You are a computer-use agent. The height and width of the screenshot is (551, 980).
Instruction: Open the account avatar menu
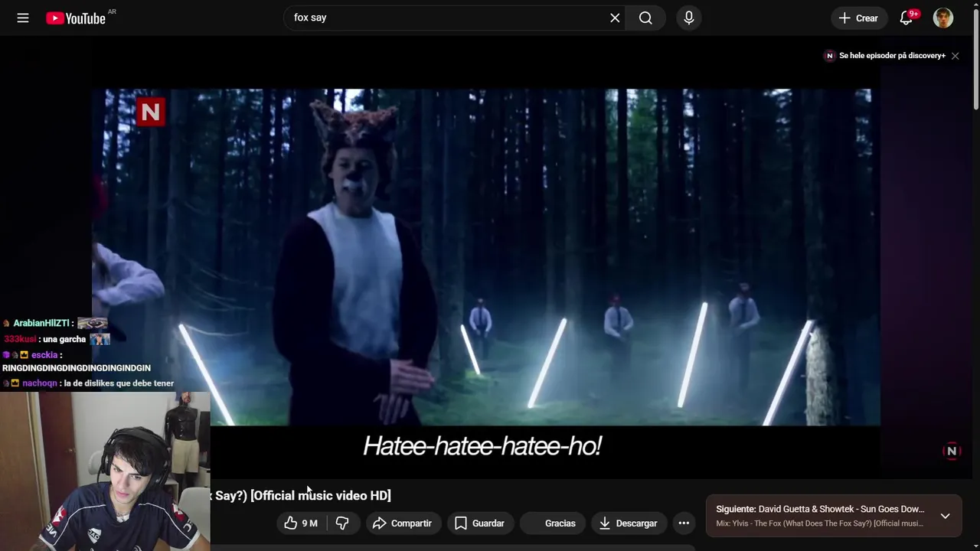943,18
